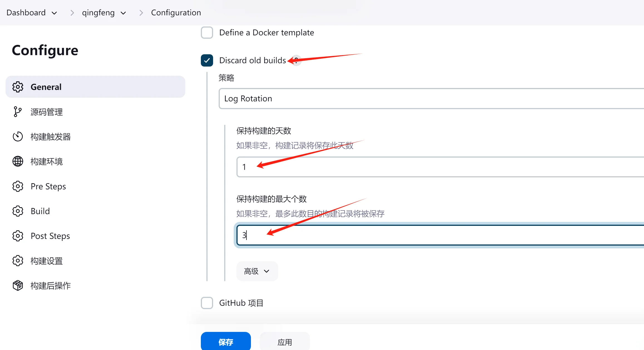Tick the GitHub 项目 checkbox
644x350 pixels.
pyautogui.click(x=207, y=303)
